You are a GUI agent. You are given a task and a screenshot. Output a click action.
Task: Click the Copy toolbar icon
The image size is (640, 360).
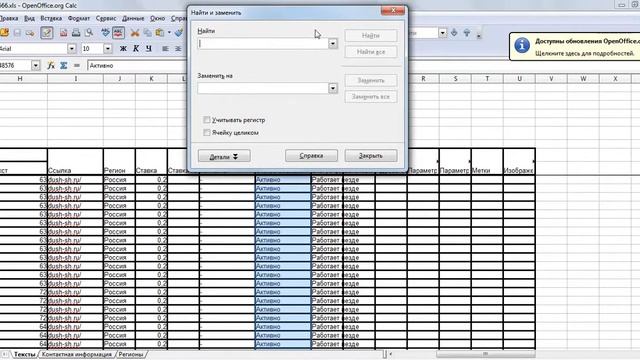(147, 33)
